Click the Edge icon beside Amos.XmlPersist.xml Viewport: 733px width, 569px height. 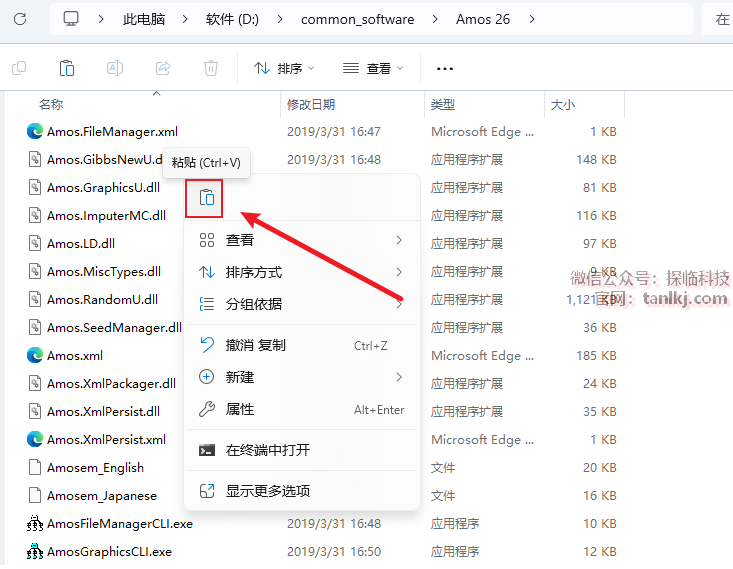[35, 439]
